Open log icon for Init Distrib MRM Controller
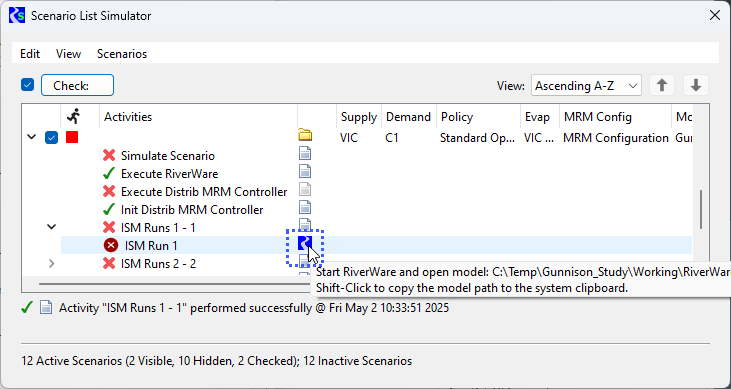731x389 pixels. tap(305, 207)
